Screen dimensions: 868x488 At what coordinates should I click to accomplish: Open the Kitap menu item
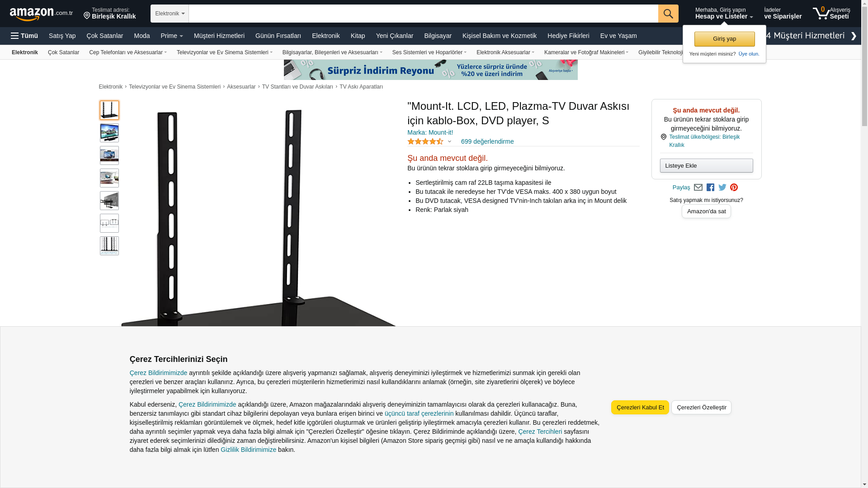[x=358, y=36]
